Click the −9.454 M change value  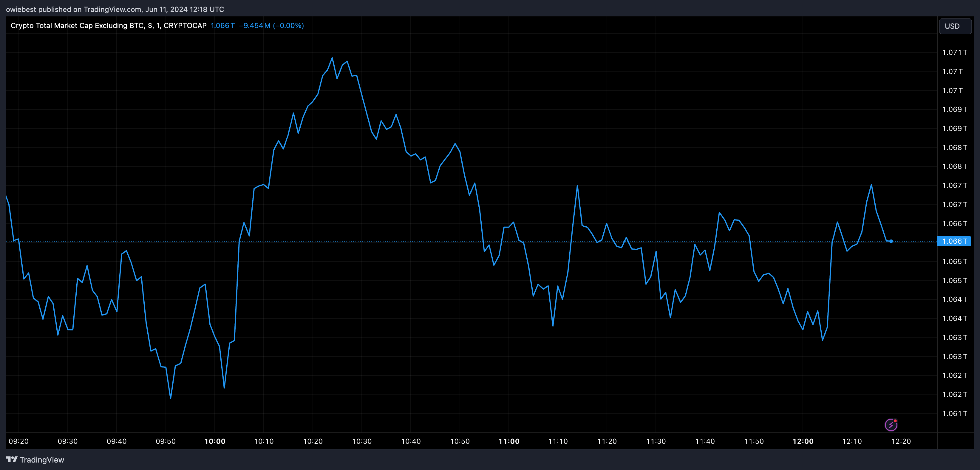254,25
